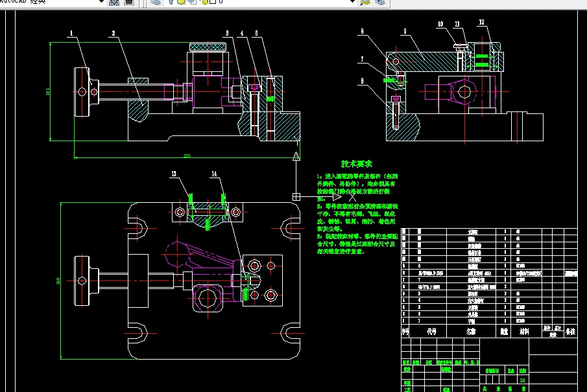Select balloon number 3 in front view
This screenshot has height=392, width=587.
[x=227, y=33]
